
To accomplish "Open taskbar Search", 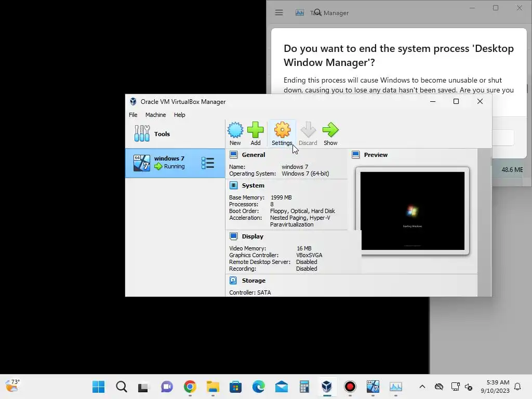I will coord(121,387).
